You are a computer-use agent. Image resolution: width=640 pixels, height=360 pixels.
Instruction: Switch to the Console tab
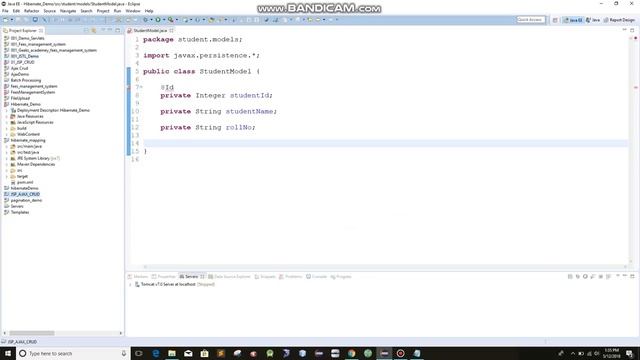coord(316,276)
